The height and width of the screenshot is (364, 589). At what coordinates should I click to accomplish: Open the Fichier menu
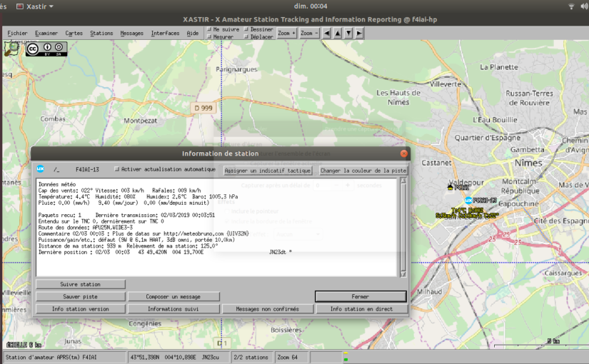pyautogui.click(x=17, y=33)
